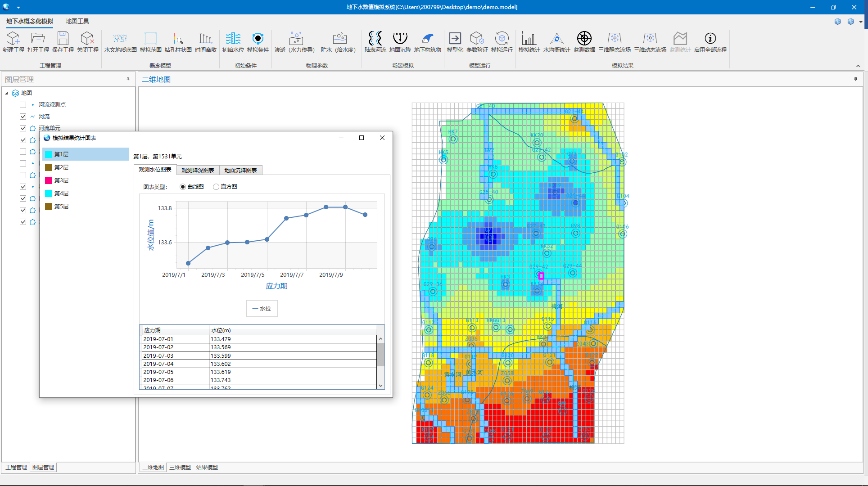Image resolution: width=868 pixels, height=486 pixels.
Task: Uncheck the 河流 layer checkbox
Action: (23, 117)
